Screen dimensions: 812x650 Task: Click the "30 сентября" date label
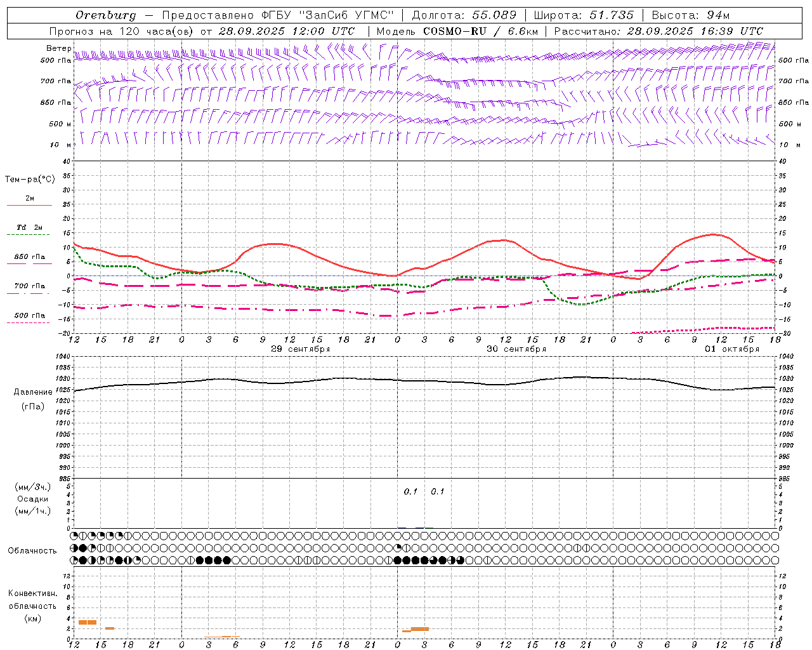click(x=516, y=349)
